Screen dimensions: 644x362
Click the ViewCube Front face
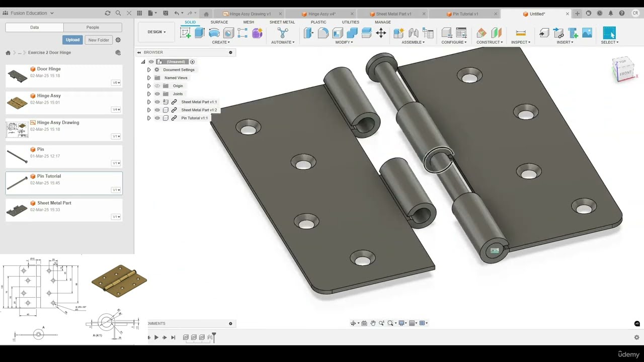pyautogui.click(x=625, y=73)
